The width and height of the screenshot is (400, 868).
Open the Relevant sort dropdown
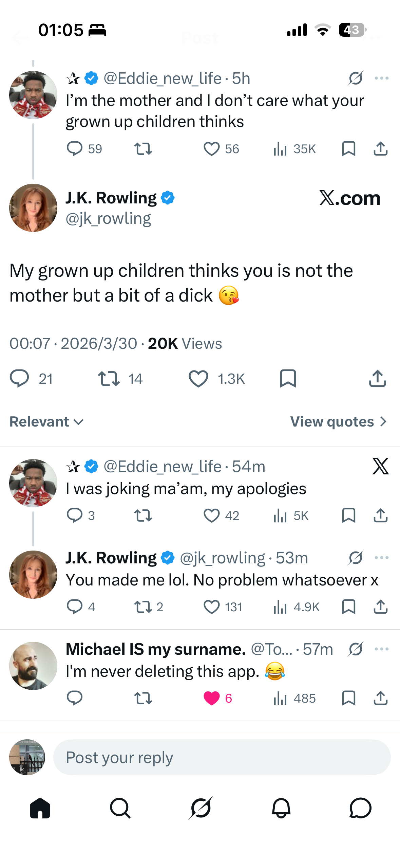pos(45,421)
